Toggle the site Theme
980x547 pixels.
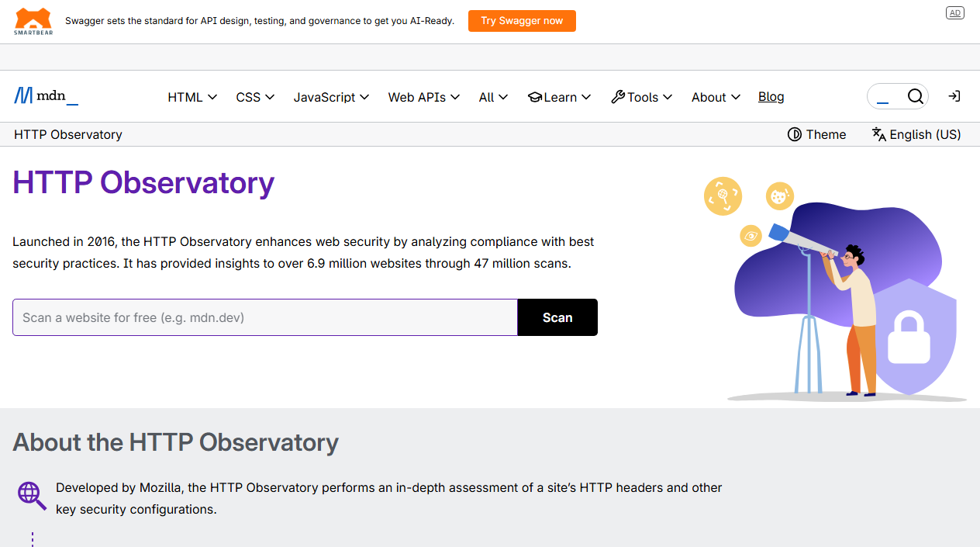tap(816, 134)
